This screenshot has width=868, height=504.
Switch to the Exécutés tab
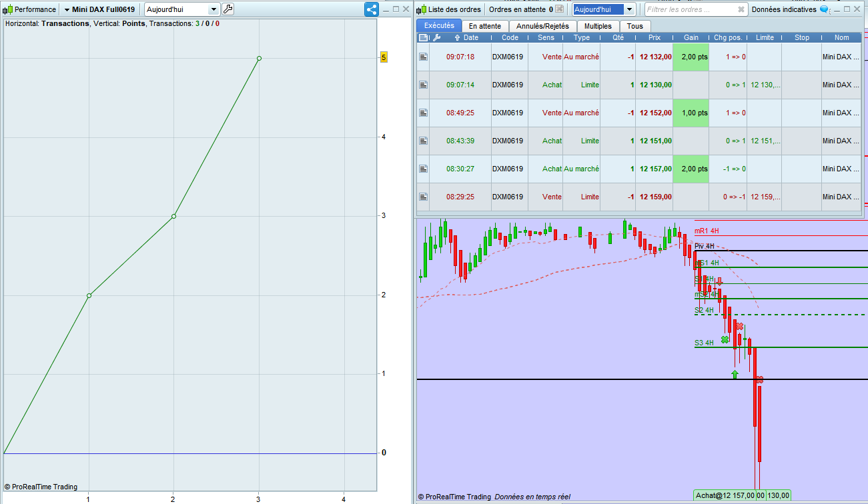(439, 26)
